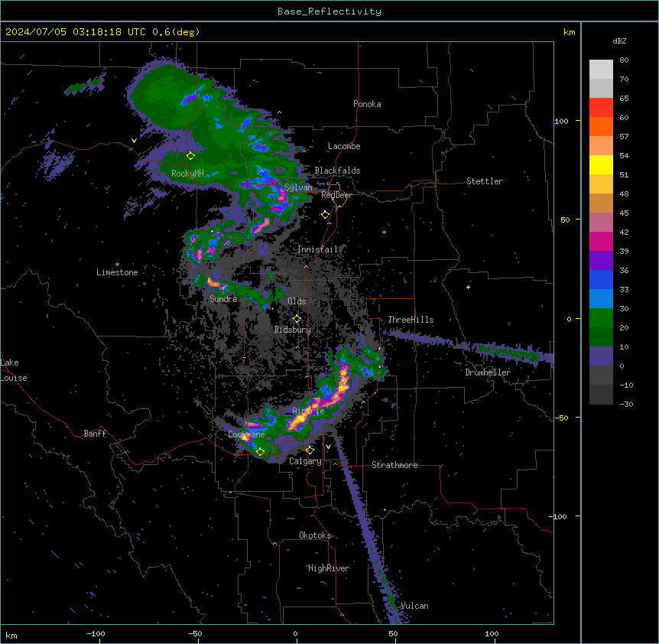Click the -30 dBZ value in legend
659x644 pixels.
click(x=626, y=404)
